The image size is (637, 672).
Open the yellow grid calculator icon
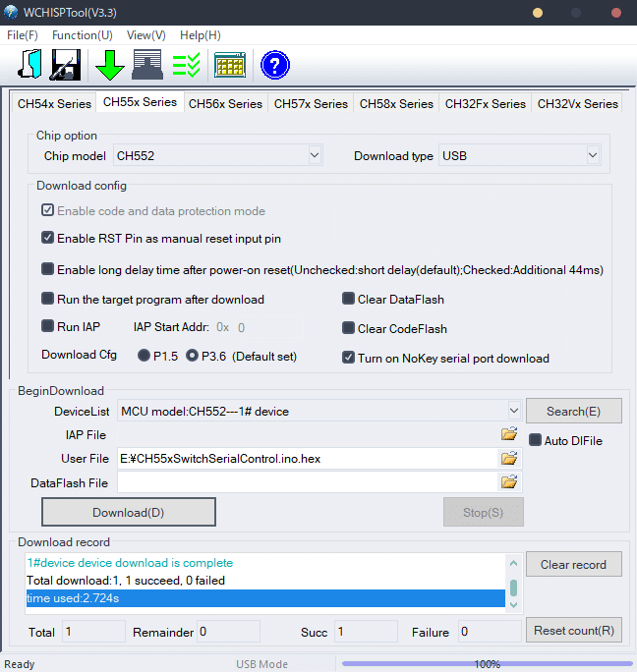[x=230, y=65]
